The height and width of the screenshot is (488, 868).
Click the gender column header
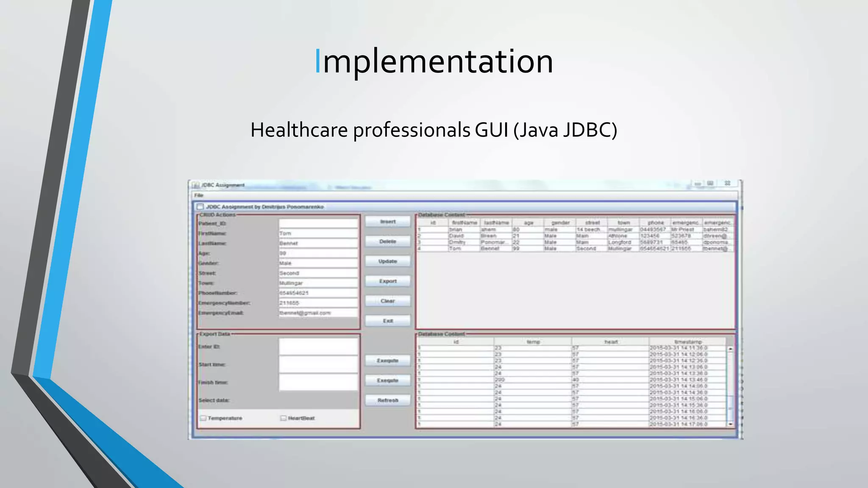(560, 222)
